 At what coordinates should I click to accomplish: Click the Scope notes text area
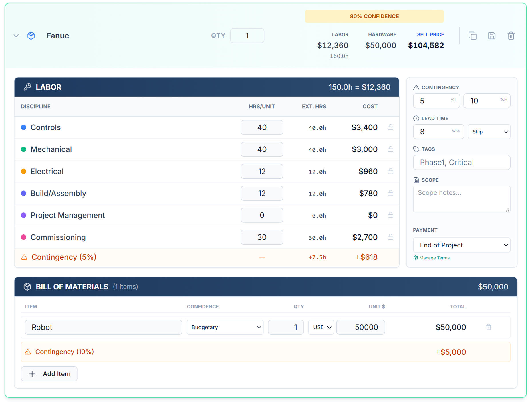click(461, 199)
